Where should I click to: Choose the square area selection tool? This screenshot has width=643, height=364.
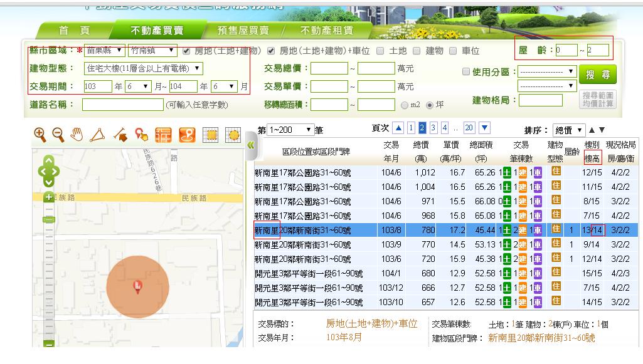(x=210, y=135)
